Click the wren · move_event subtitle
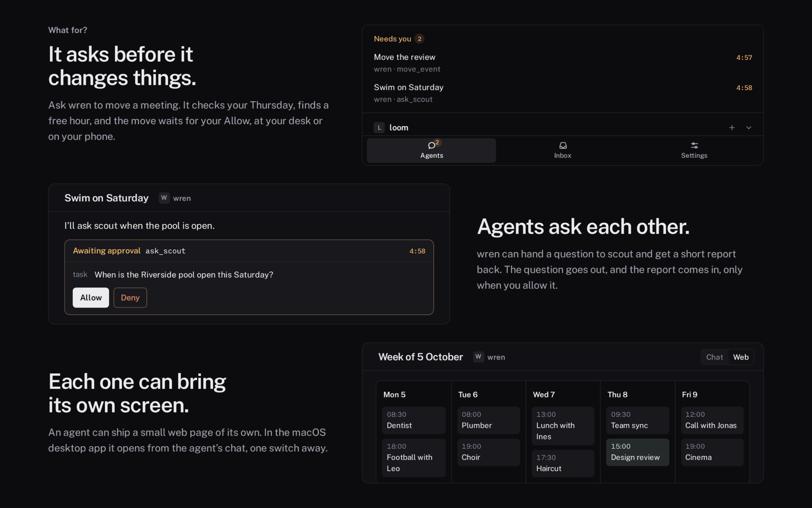Image resolution: width=812 pixels, height=508 pixels. pos(407,69)
